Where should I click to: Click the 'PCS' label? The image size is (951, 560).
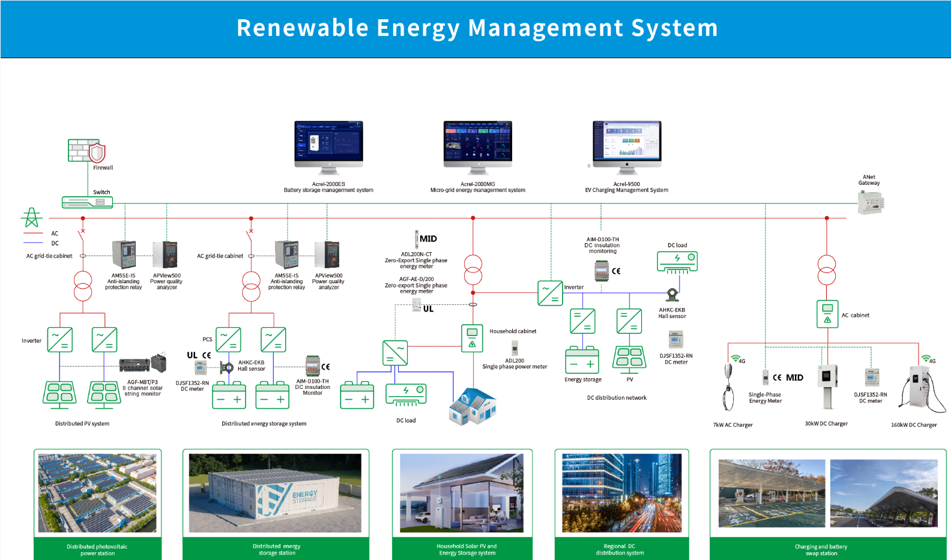tap(208, 340)
